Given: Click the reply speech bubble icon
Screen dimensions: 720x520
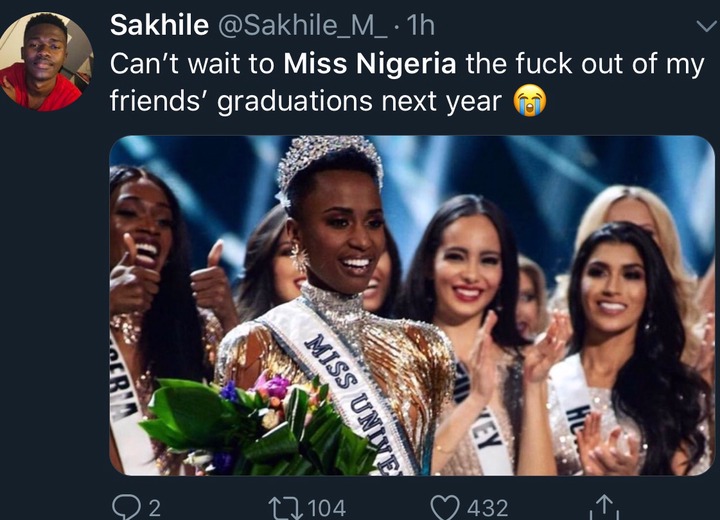Looking at the screenshot, I should click(125, 508).
